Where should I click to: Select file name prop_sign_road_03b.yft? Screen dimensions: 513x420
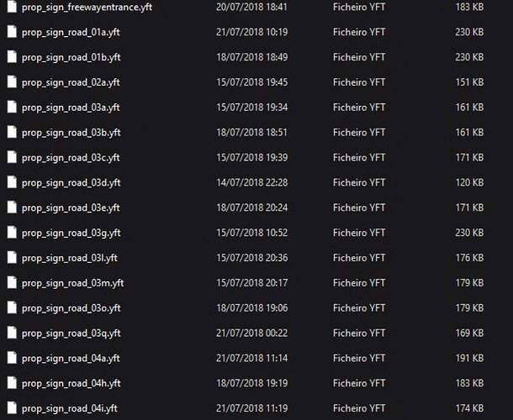point(71,133)
